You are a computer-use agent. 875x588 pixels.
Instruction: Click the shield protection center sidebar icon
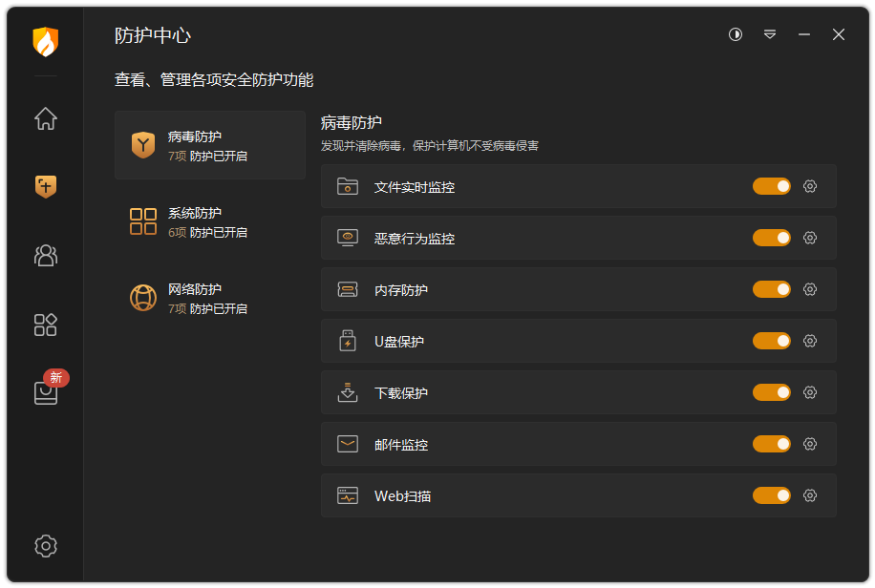(x=46, y=187)
